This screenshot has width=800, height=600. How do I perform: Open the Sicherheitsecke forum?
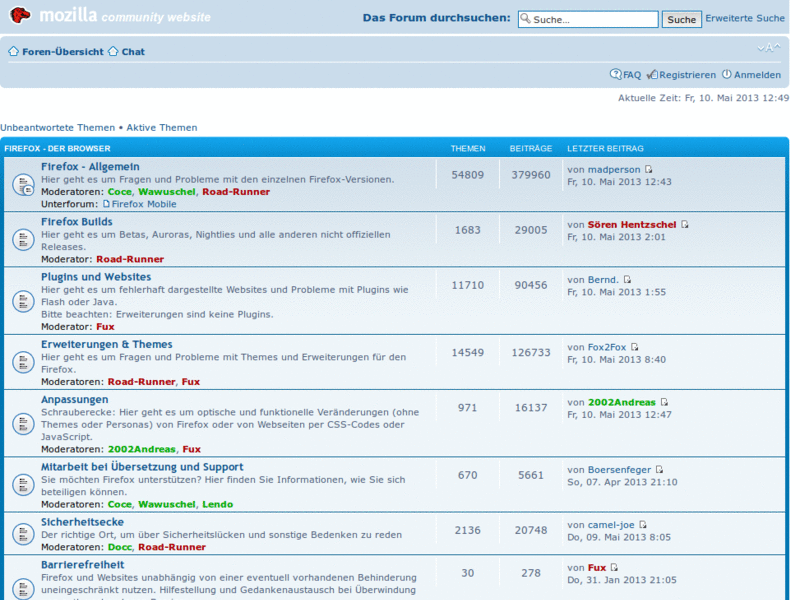(83, 522)
